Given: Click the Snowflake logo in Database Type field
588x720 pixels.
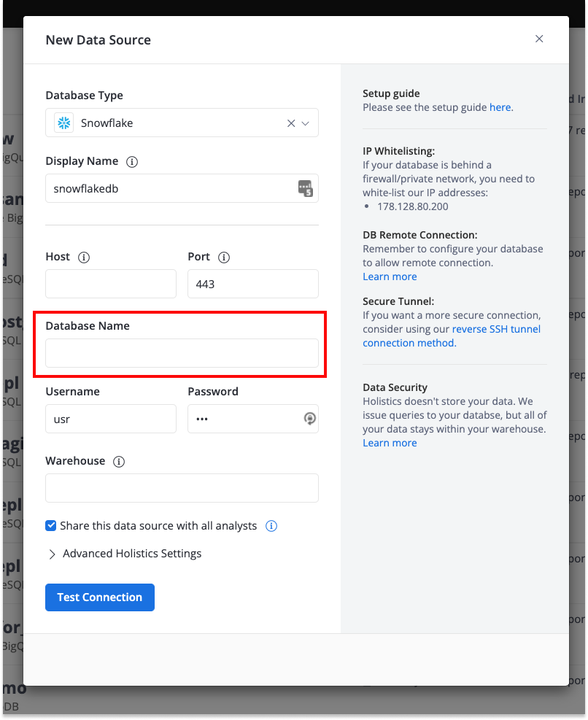Looking at the screenshot, I should 63,123.
